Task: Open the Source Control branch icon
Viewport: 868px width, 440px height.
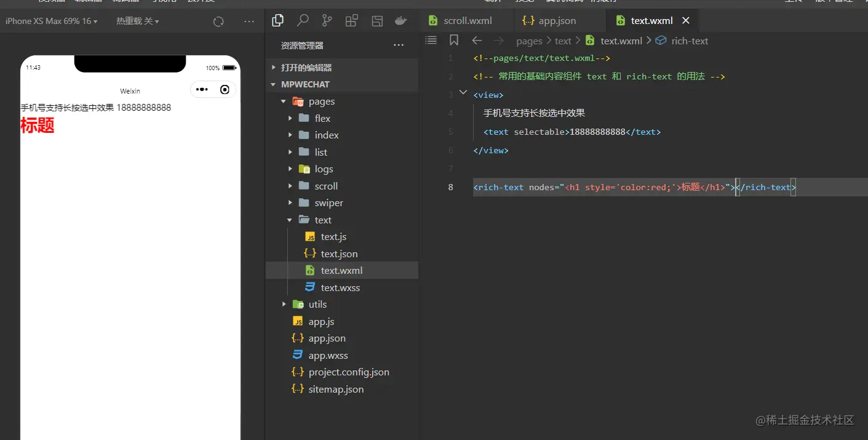Action: [327, 21]
